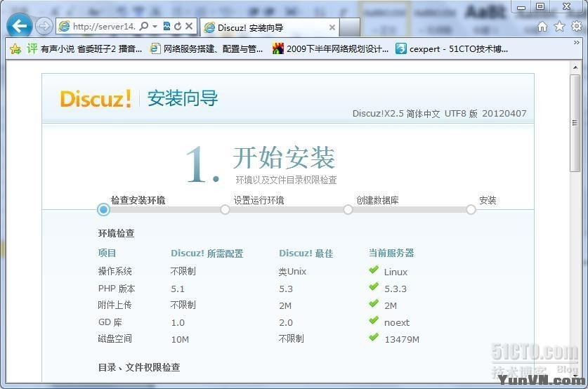Open the 2009下半年网络规划设计 bookmark
The image size is (588, 389).
click(x=331, y=48)
